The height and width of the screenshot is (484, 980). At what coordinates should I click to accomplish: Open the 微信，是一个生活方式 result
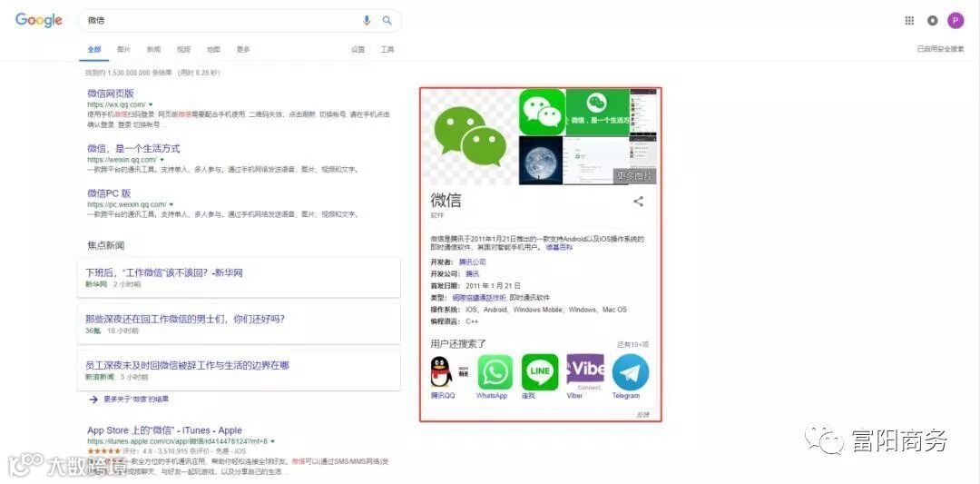(133, 149)
